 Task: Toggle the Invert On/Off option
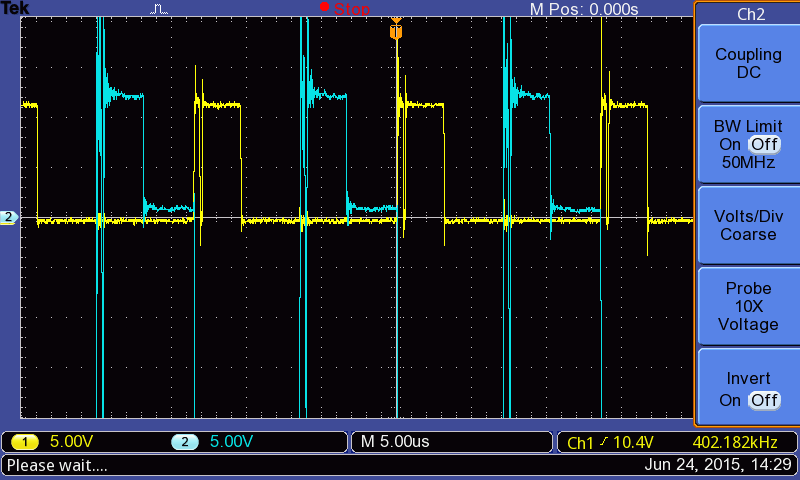pyautogui.click(x=748, y=388)
